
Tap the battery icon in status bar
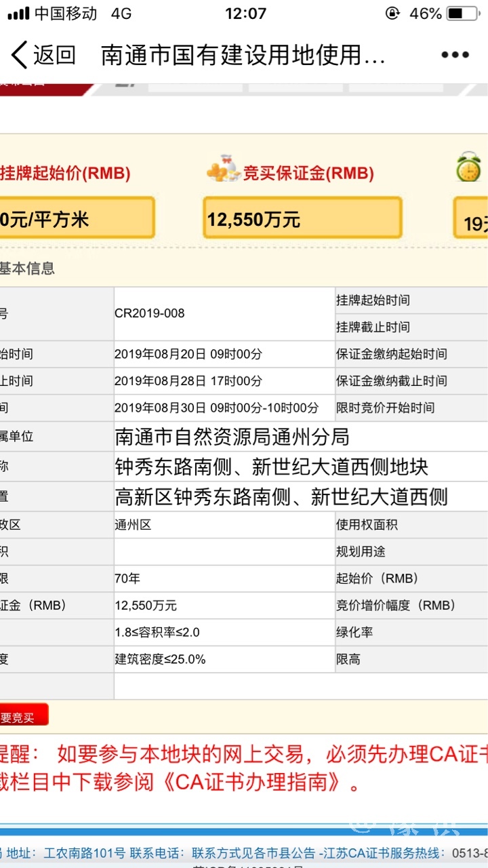click(463, 14)
